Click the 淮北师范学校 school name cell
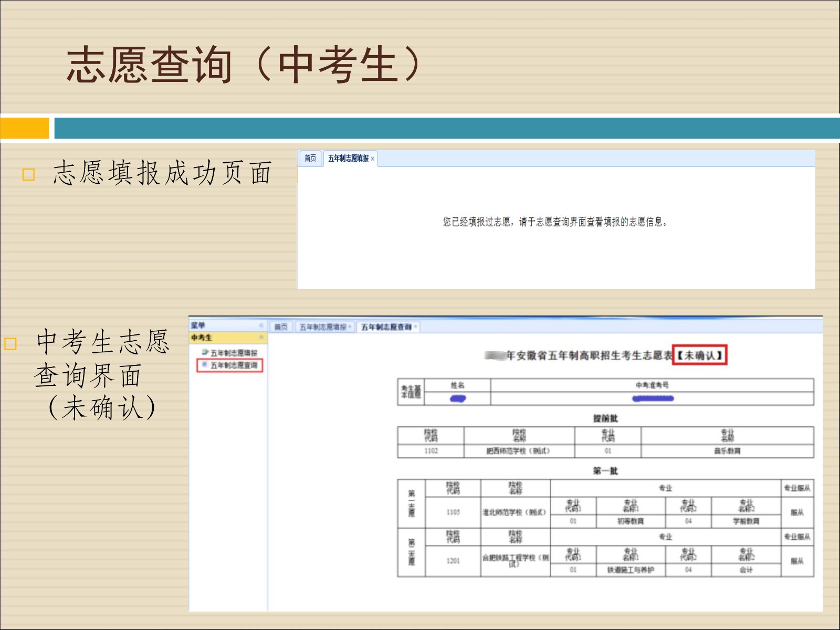The image size is (840, 630). click(514, 512)
